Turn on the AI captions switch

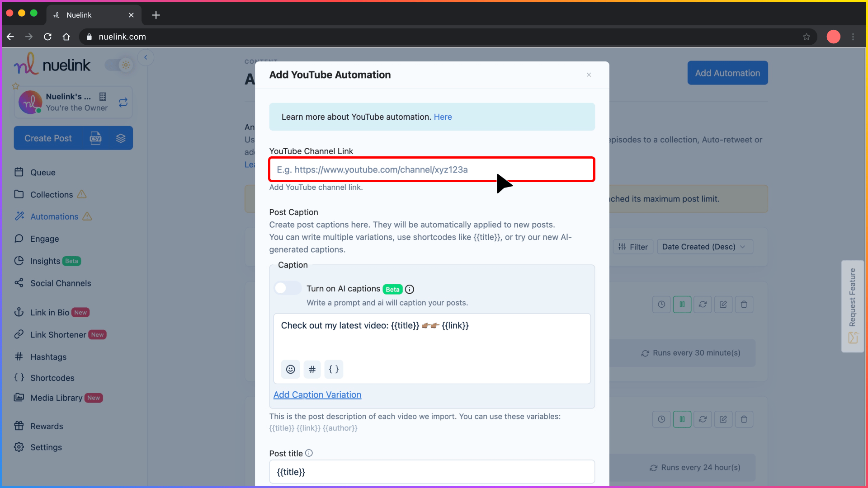coord(288,288)
